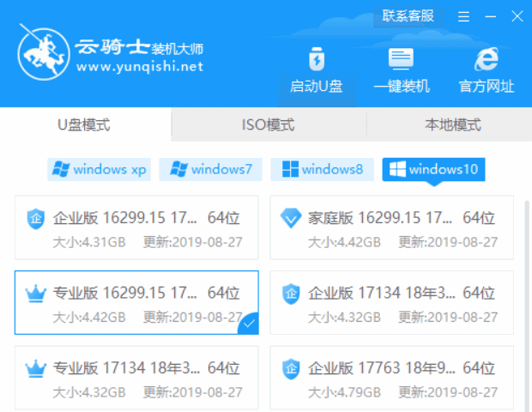Click 大小:4.79GB text in 企业版 17763 card
Screen dimensions: 532x412
click(344, 392)
